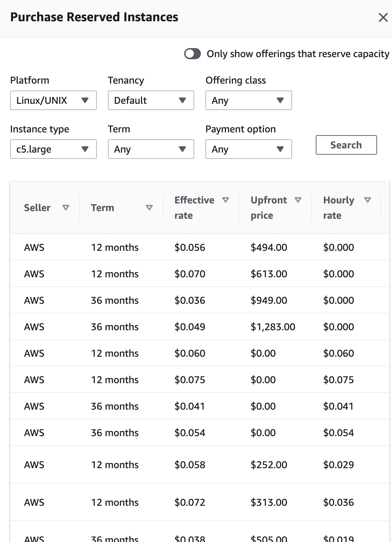Sort by Effective rate arrow icon
The height and width of the screenshot is (542, 392).
[226, 200]
